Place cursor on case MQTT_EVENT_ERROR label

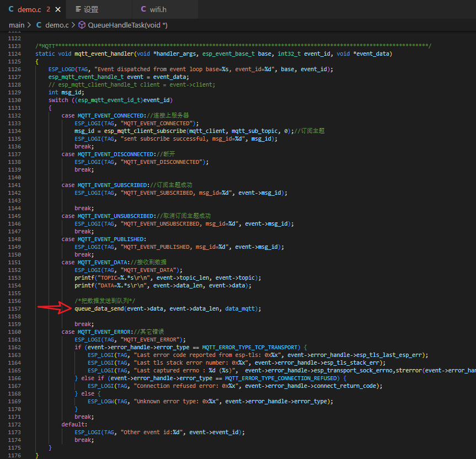pyautogui.click(x=103, y=332)
